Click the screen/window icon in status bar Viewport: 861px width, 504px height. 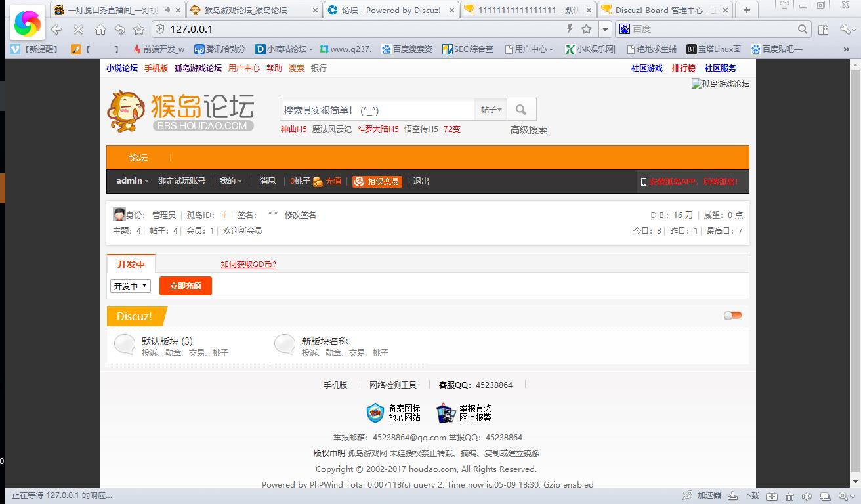(x=824, y=496)
